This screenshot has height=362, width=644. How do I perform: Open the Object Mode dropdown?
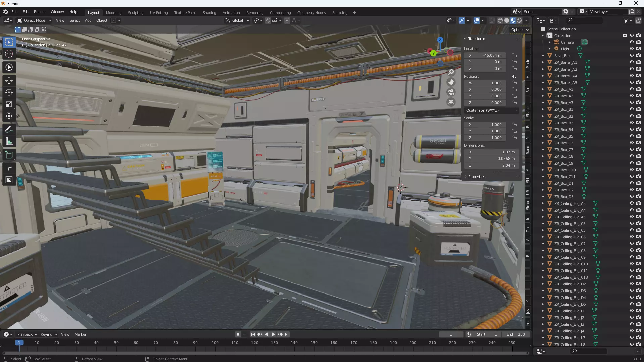[x=34, y=20]
